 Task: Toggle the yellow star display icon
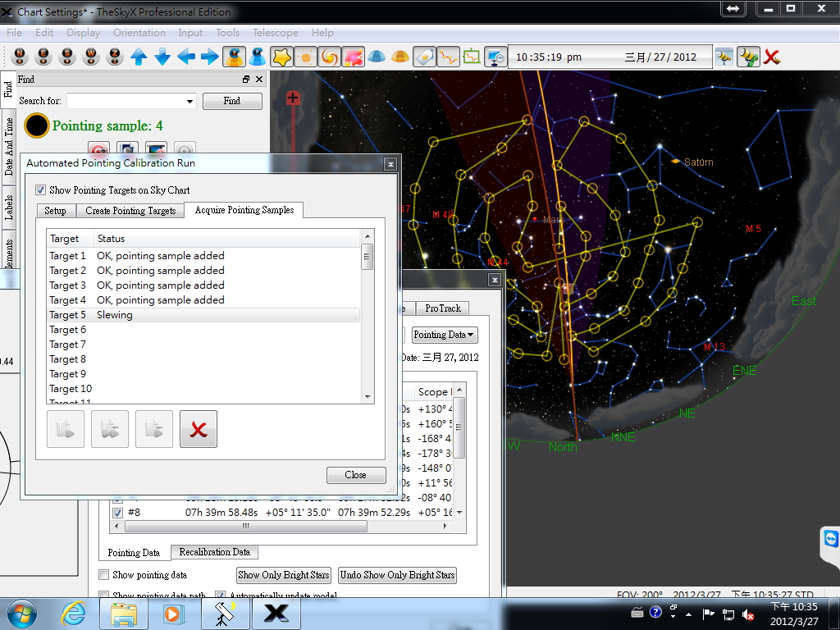click(282, 57)
